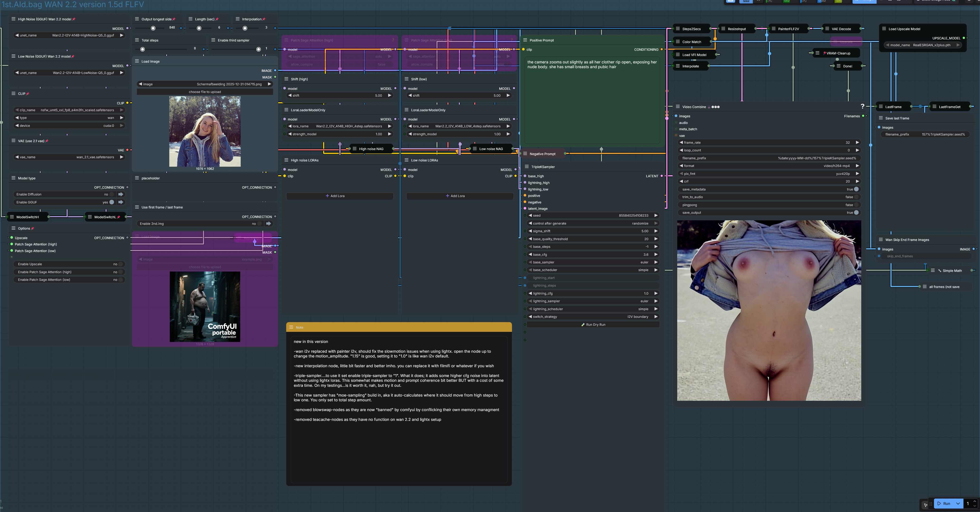
Task: Enable the pingpong option
Action: (856, 205)
